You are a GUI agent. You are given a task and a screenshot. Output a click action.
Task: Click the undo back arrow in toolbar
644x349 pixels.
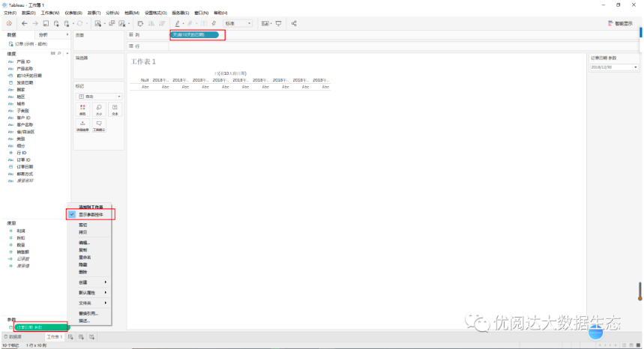[25, 23]
